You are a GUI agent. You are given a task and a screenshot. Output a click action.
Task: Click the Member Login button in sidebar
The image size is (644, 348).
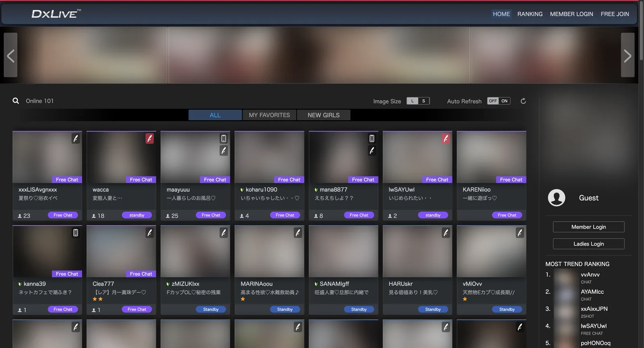[x=588, y=227]
